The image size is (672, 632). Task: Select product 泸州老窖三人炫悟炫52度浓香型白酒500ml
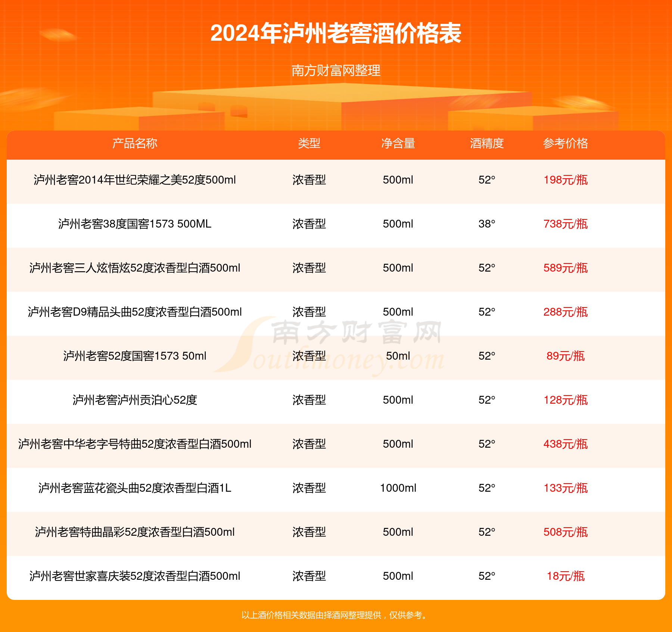pyautogui.click(x=135, y=268)
